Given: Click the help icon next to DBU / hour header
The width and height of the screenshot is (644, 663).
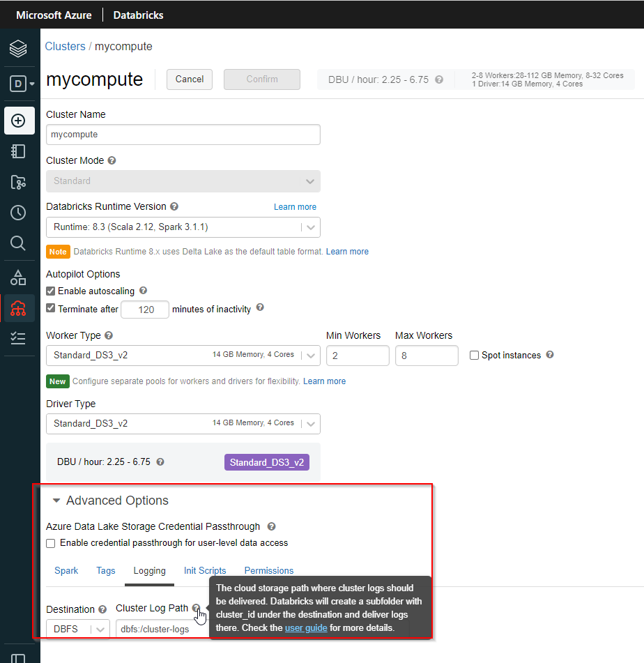Looking at the screenshot, I should click(439, 79).
